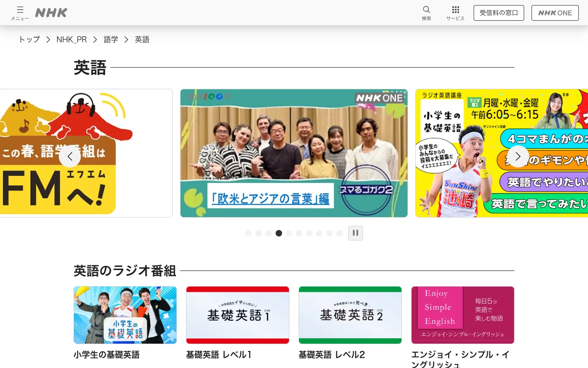The height and width of the screenshot is (368, 588).
Task: Click the 受信料の窓口 button
Action: 499,13
